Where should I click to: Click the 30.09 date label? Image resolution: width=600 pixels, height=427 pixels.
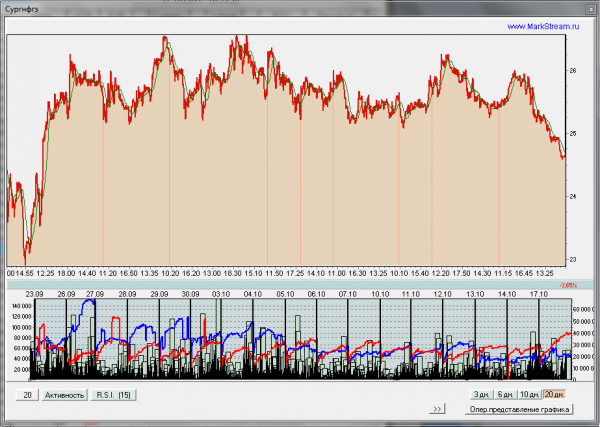tap(190, 294)
